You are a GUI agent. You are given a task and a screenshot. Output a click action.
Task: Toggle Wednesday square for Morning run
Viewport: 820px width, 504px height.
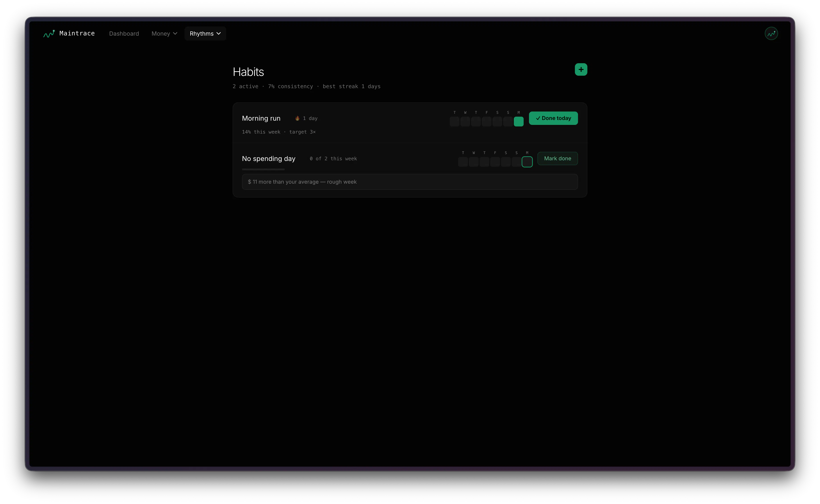point(465,121)
